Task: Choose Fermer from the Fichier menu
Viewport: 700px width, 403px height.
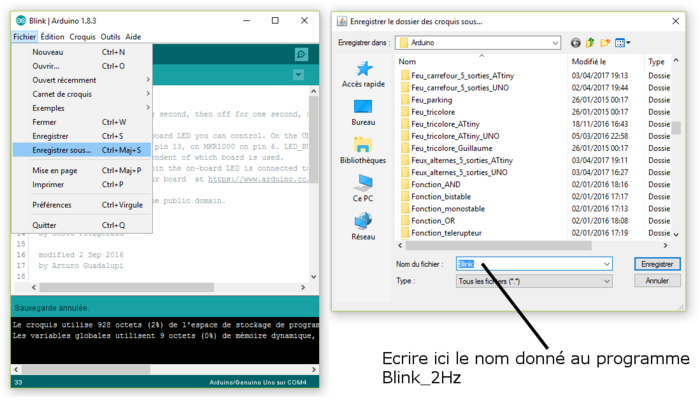Action: 82,122
